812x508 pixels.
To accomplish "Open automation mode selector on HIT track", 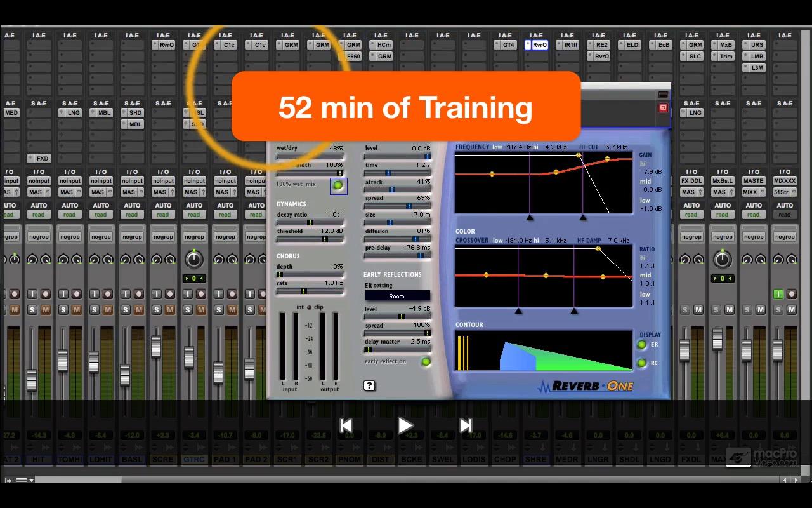I will (39, 215).
